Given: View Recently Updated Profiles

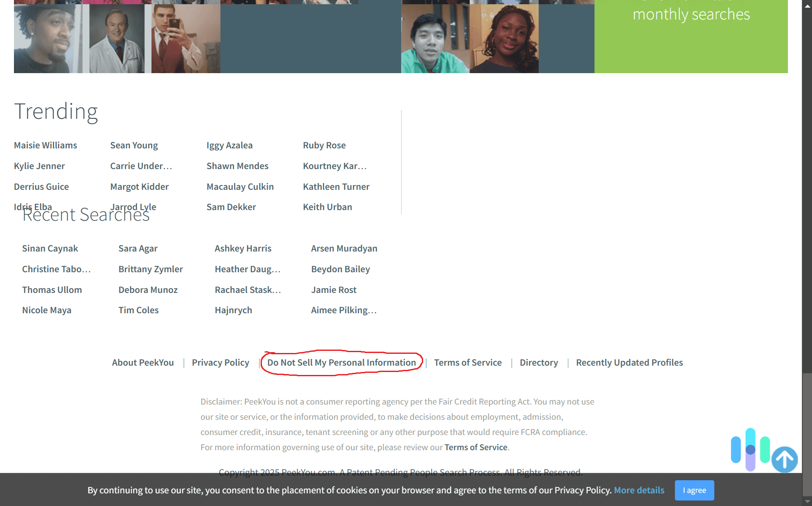Looking at the screenshot, I should [x=629, y=362].
